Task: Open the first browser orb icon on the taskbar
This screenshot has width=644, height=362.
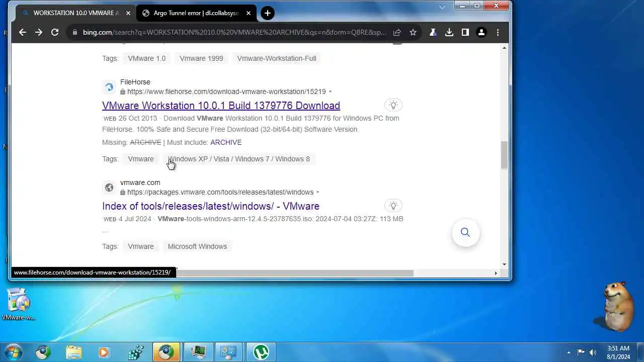Action: [43, 352]
